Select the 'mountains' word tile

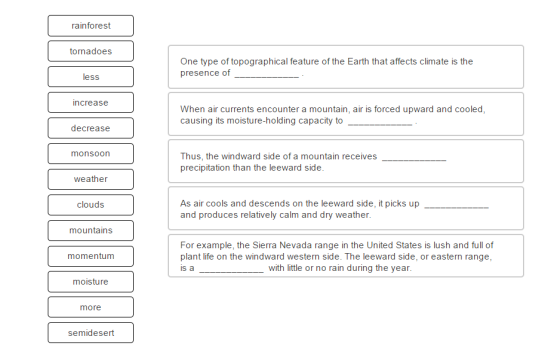point(91,230)
